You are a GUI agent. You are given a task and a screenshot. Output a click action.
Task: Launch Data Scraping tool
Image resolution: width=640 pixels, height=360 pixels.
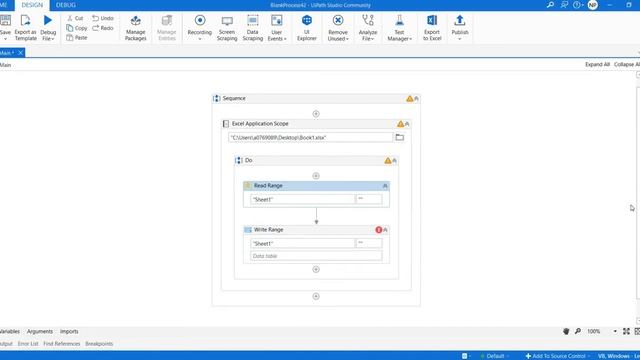point(253,28)
